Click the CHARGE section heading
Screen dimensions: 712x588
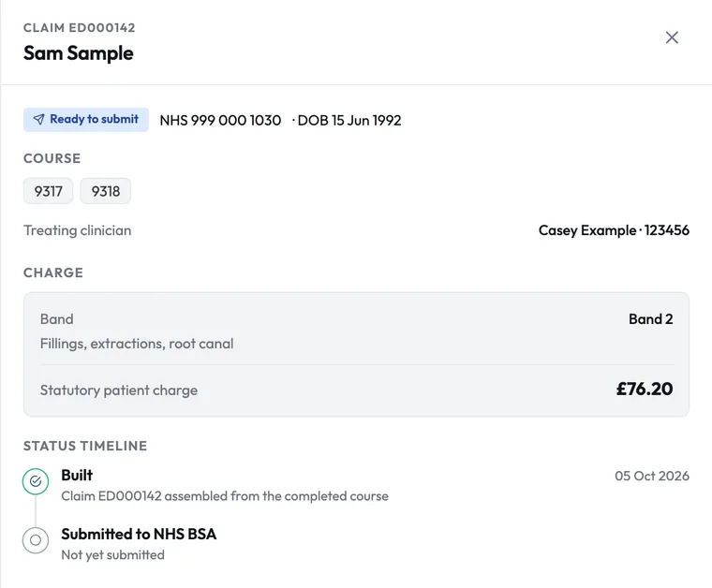[53, 272]
